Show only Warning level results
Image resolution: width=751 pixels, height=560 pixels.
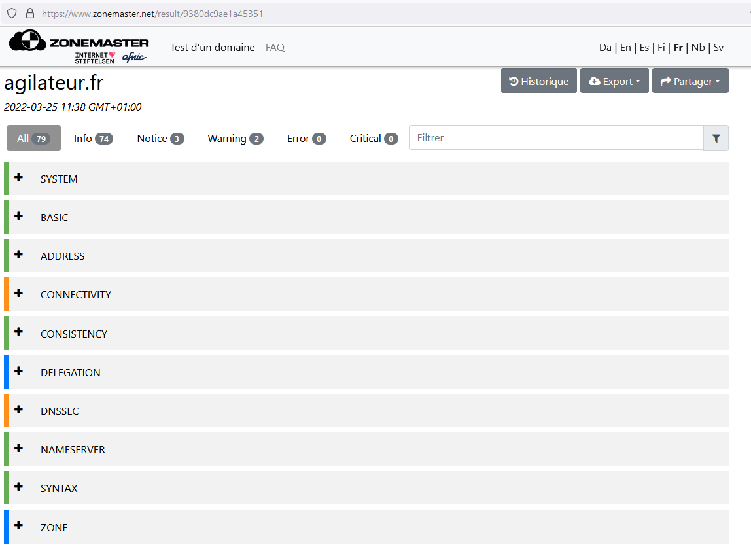tap(235, 138)
